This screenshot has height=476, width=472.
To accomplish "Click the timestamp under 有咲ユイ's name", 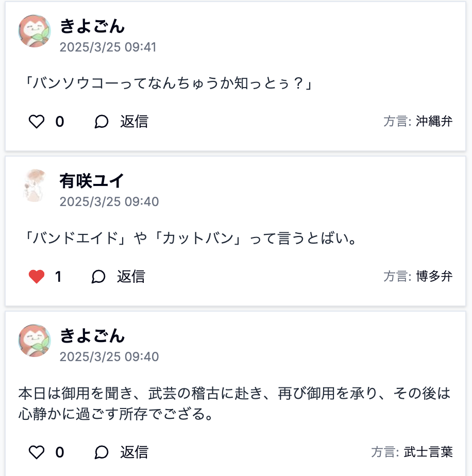I will tap(109, 202).
